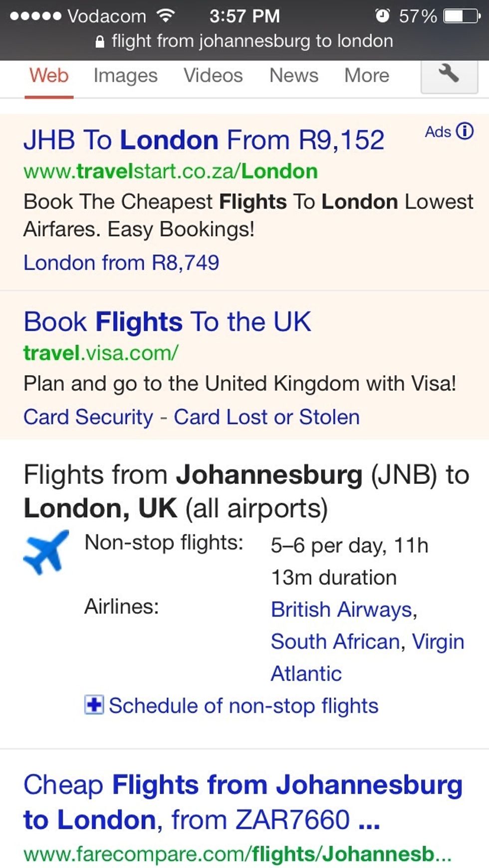The height and width of the screenshot is (868, 489).
Task: Open Cheap Flights from Johannesburg farecompare result
Action: [243, 802]
